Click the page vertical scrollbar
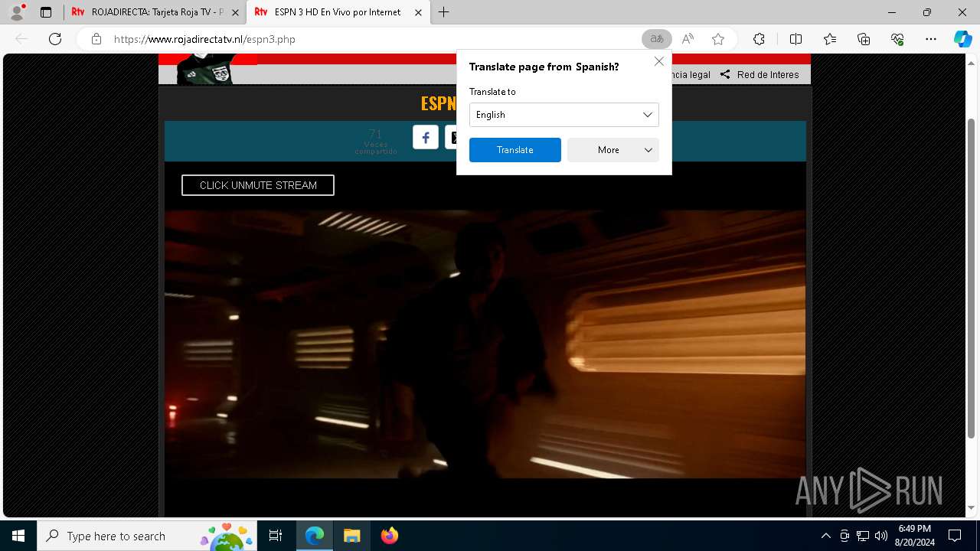 972,279
